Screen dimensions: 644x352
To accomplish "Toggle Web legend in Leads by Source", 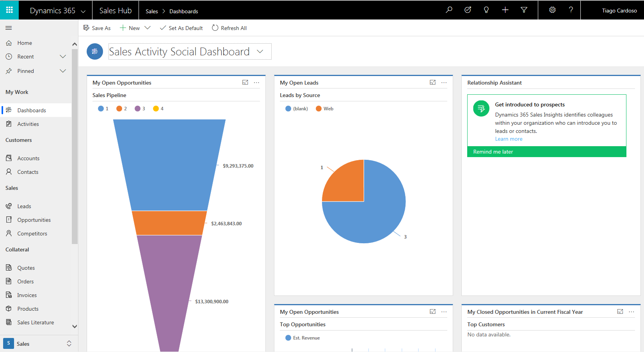I will pos(324,109).
